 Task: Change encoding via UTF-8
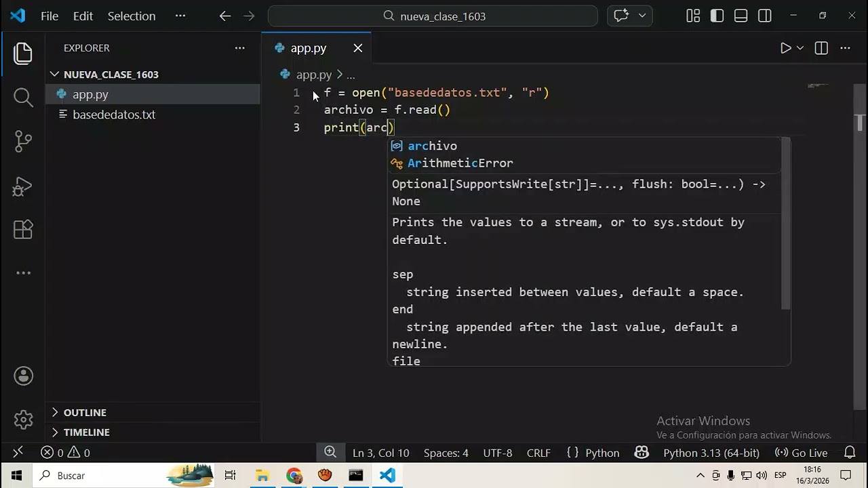(498, 453)
